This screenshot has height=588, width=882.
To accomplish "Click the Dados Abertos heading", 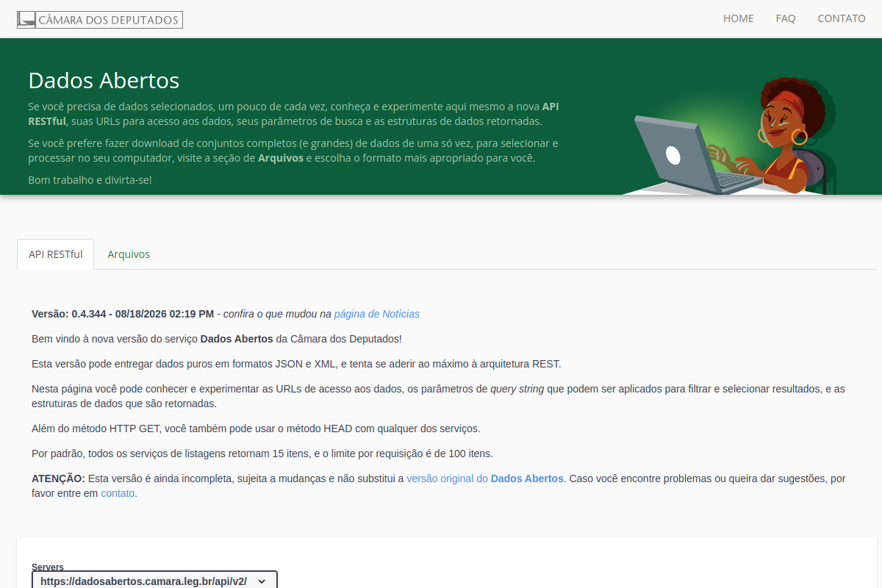I will pos(104,80).
